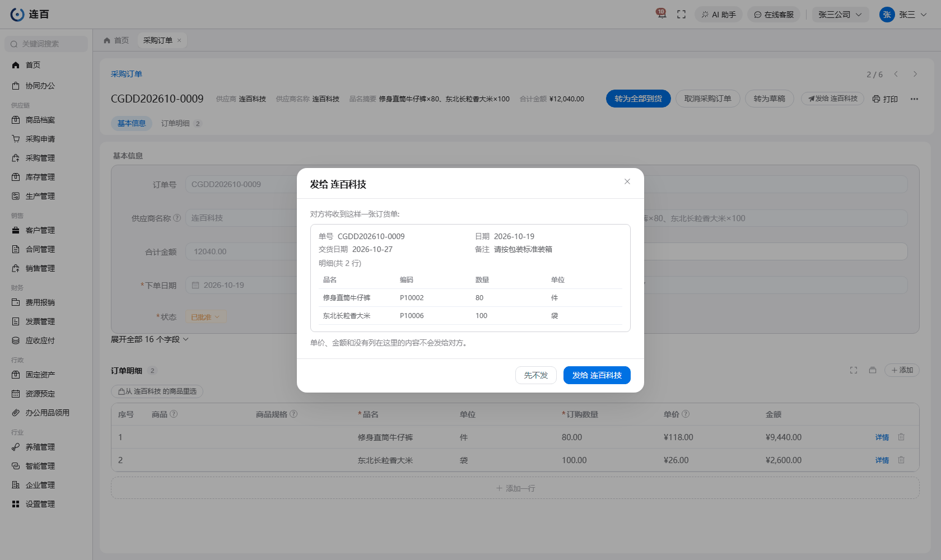The width and height of the screenshot is (941, 560).
Task: Click the 先不发 button
Action: [x=536, y=375]
